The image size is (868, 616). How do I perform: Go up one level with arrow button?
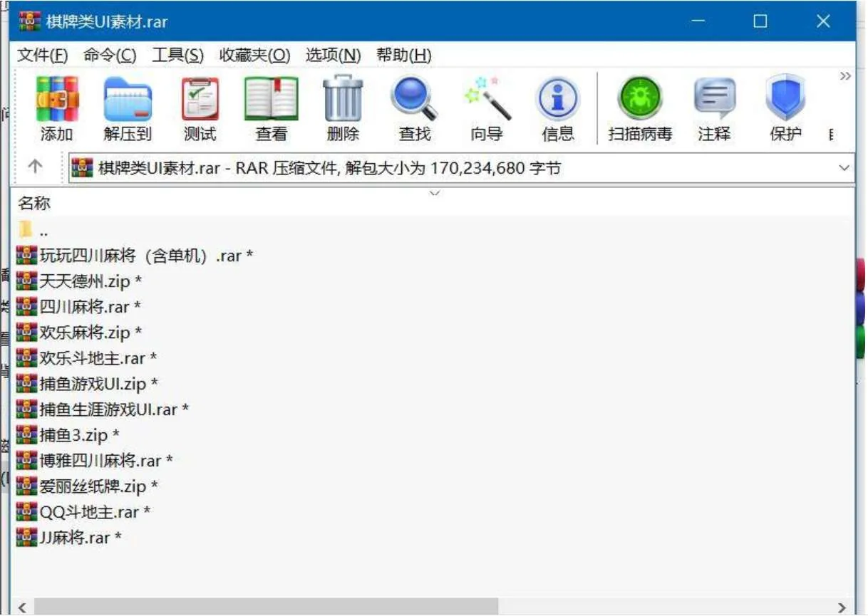(35, 167)
